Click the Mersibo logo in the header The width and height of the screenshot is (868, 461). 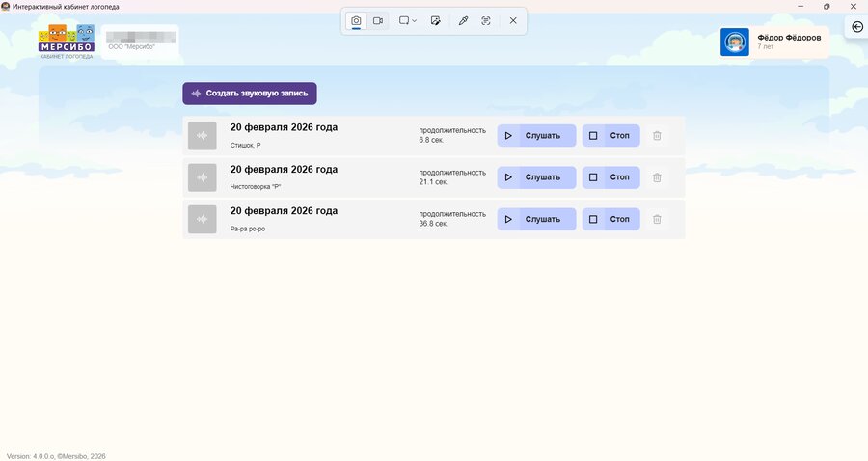pyautogui.click(x=67, y=41)
